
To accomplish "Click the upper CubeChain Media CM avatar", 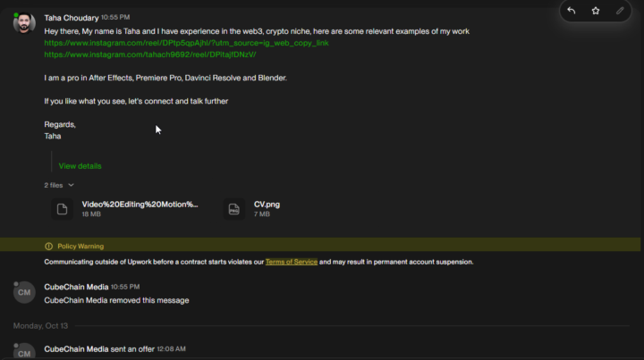I will click(24, 292).
